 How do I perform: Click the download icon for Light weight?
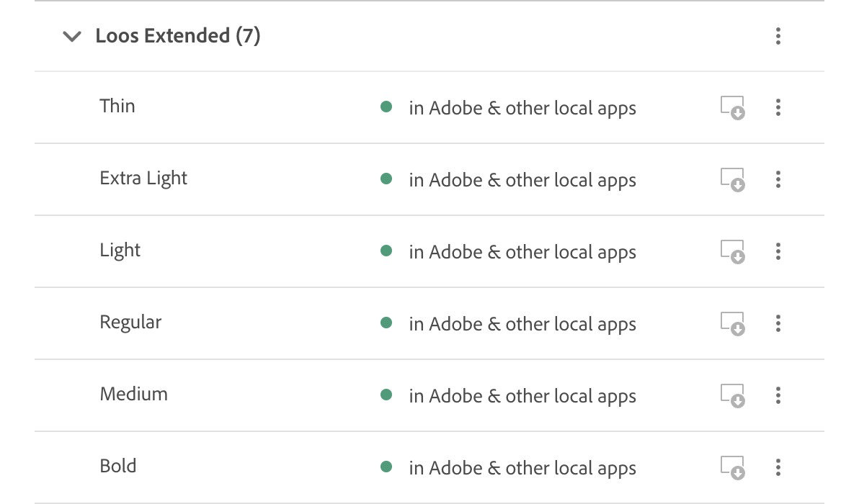(731, 252)
